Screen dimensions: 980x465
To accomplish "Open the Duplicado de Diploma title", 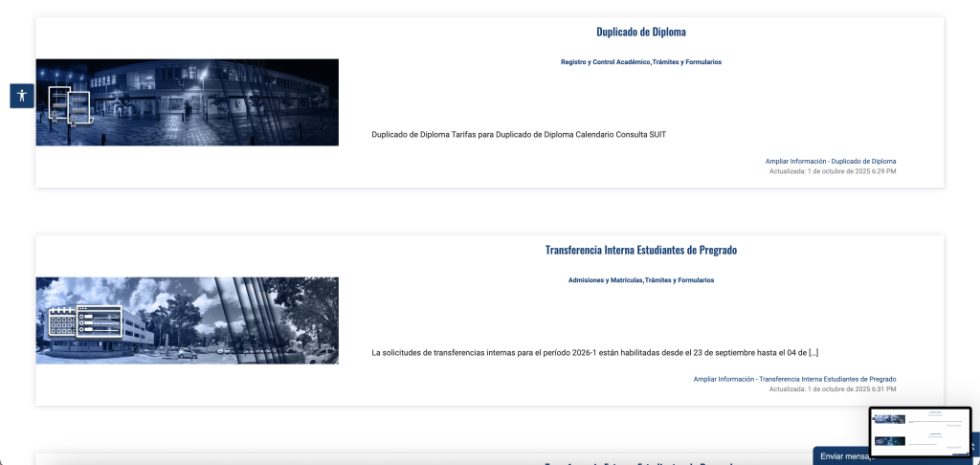I will 640,32.
